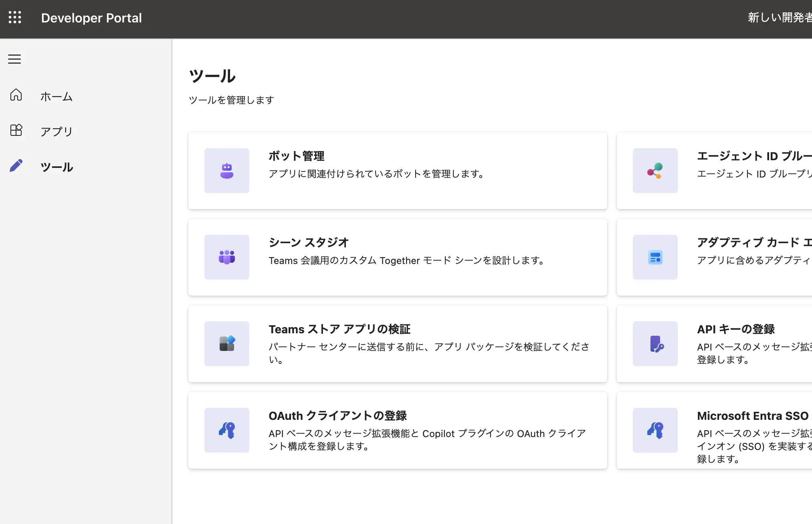Click text アプリに関連付けられているボットを管理します。
This screenshot has height=524, width=812.
click(376, 174)
